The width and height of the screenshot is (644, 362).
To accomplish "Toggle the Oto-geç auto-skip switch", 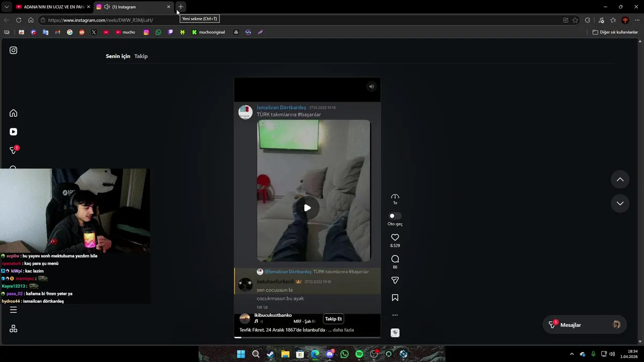I will (x=395, y=216).
